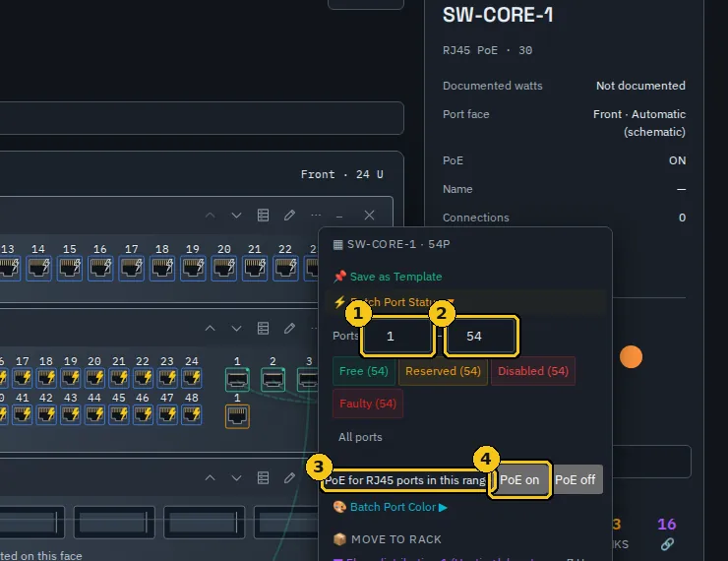Select second blank slot module

(114, 522)
